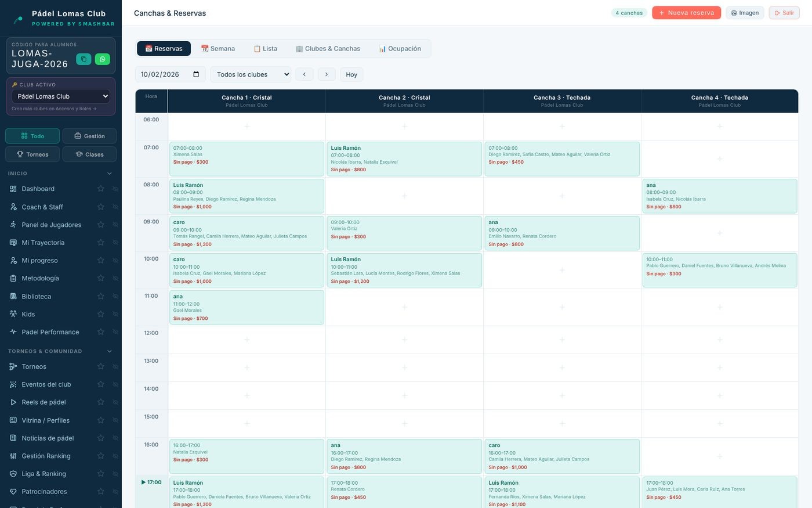The width and height of the screenshot is (812, 508).
Task: Collapse the INICIO sidebar section
Action: pyautogui.click(x=110, y=174)
